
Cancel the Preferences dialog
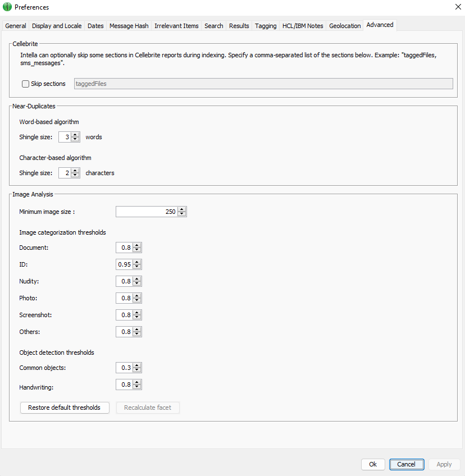click(406, 464)
